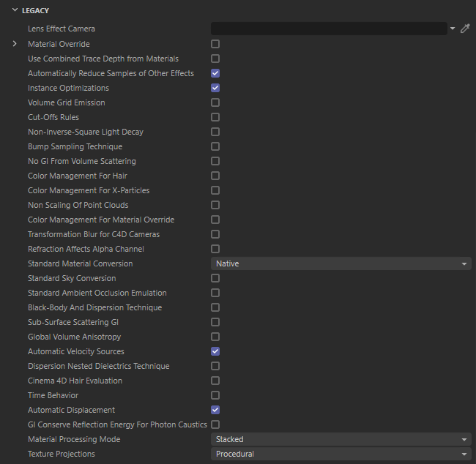Viewport: 476px width, 464px height.
Task: Collapse the LEGACY section
Action: point(15,10)
